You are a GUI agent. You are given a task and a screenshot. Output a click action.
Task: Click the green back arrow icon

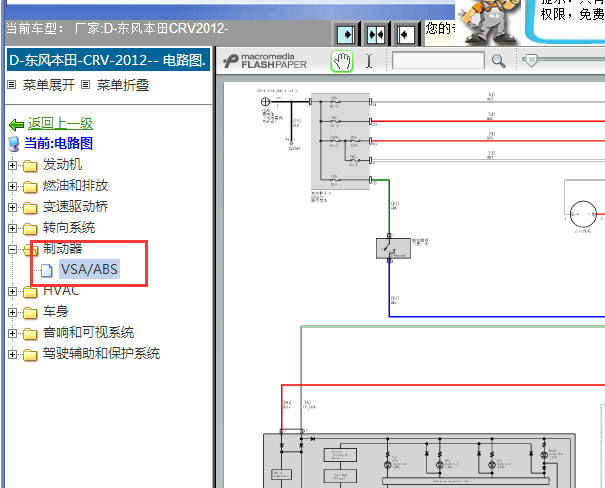[x=16, y=125]
